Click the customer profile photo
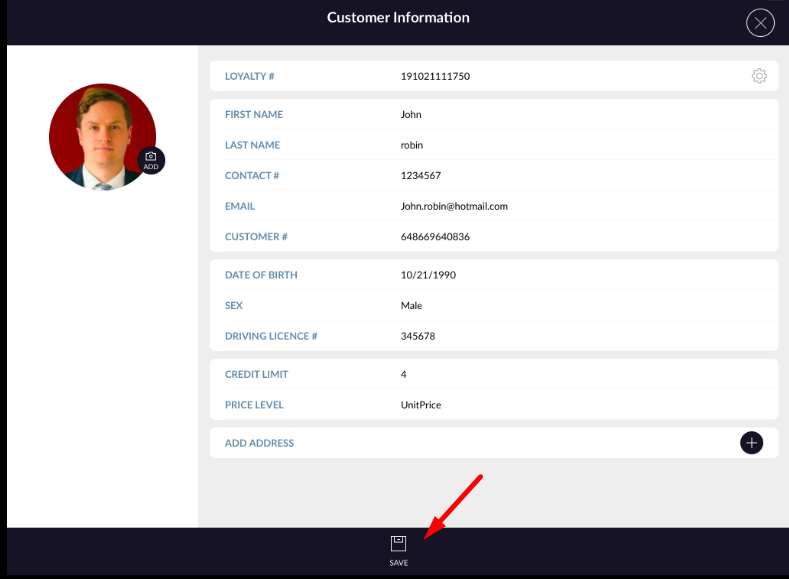The width and height of the screenshot is (789, 579). click(100, 135)
